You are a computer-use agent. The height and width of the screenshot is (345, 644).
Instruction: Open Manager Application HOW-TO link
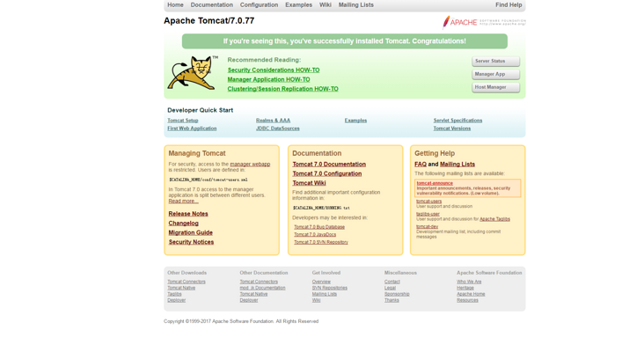click(x=268, y=80)
